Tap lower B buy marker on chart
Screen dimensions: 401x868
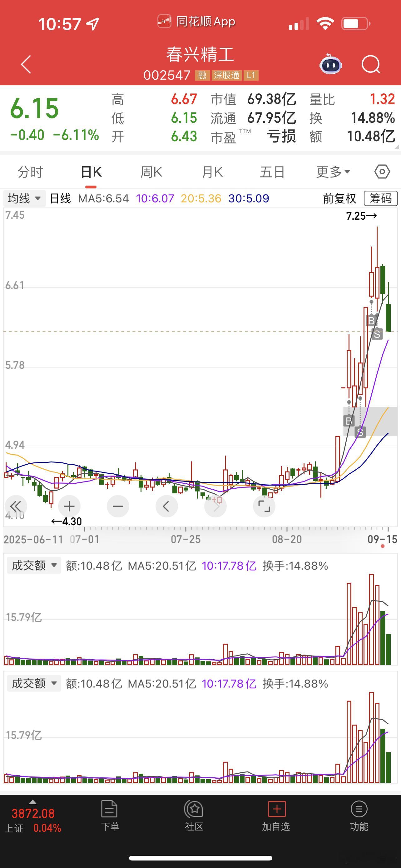pyautogui.click(x=349, y=421)
